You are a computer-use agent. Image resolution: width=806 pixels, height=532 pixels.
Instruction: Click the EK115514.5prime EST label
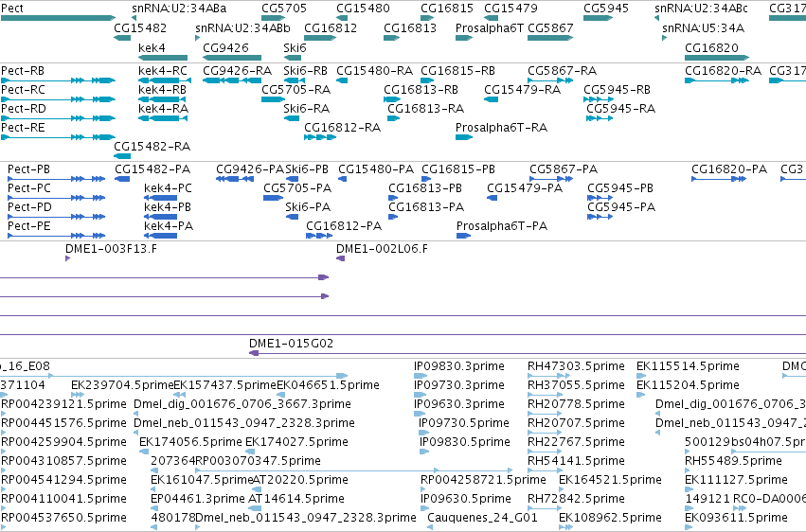click(689, 366)
